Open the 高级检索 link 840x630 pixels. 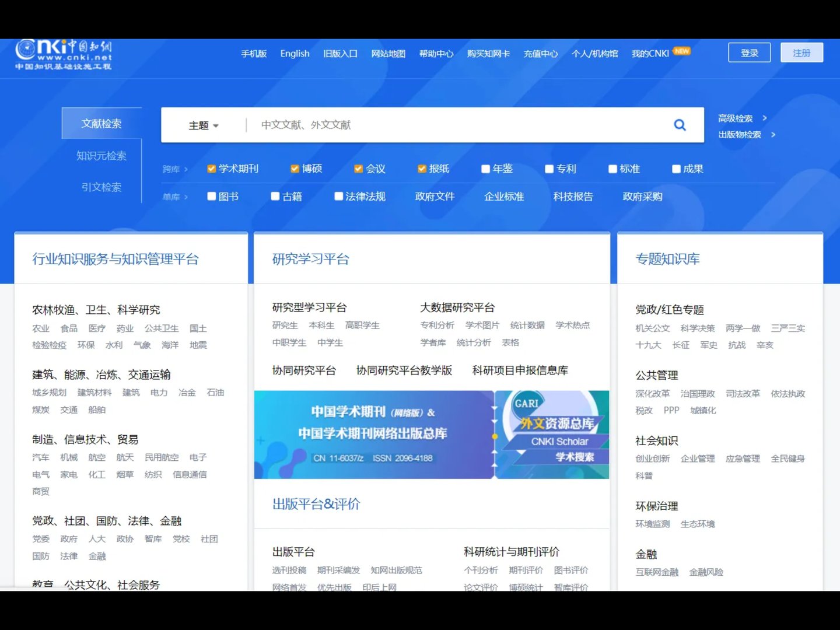pyautogui.click(x=736, y=118)
